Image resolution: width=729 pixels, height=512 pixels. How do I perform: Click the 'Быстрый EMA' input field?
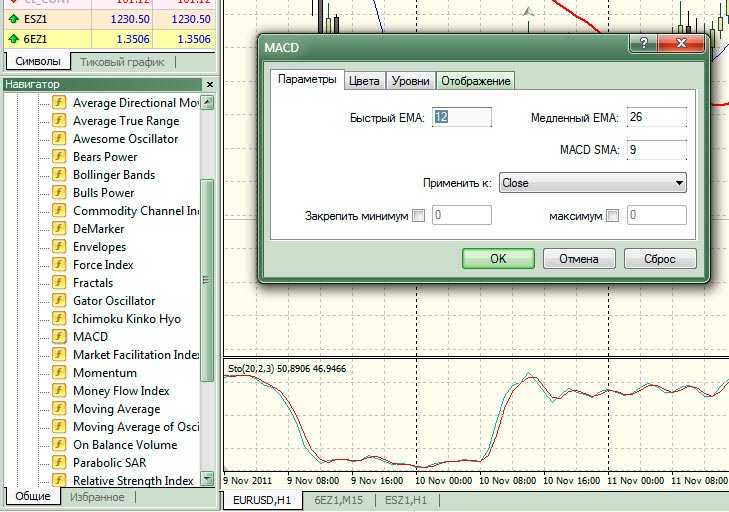(x=461, y=117)
